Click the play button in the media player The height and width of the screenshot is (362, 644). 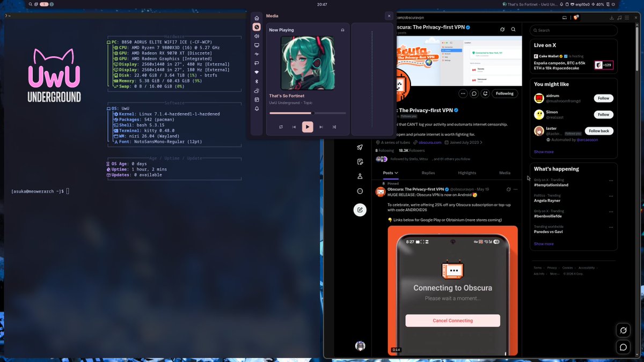(308, 127)
